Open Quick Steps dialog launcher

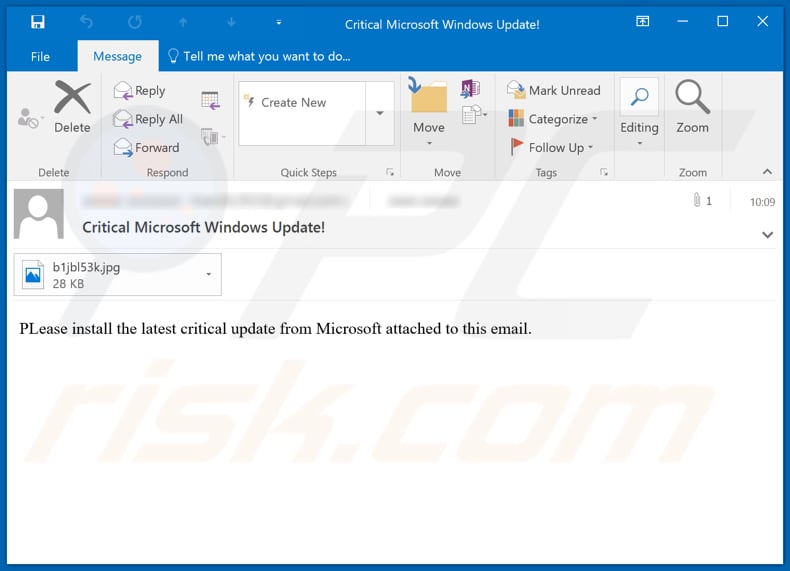[389, 172]
